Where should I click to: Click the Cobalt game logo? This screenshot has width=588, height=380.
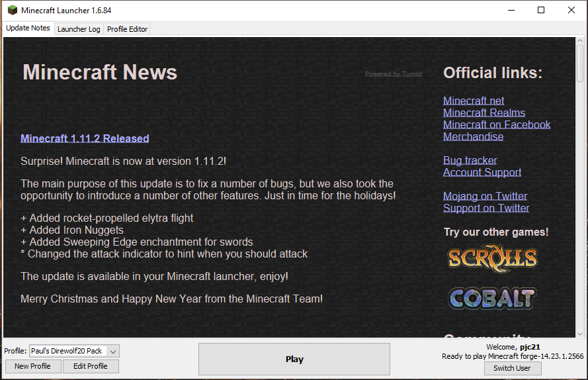(491, 298)
